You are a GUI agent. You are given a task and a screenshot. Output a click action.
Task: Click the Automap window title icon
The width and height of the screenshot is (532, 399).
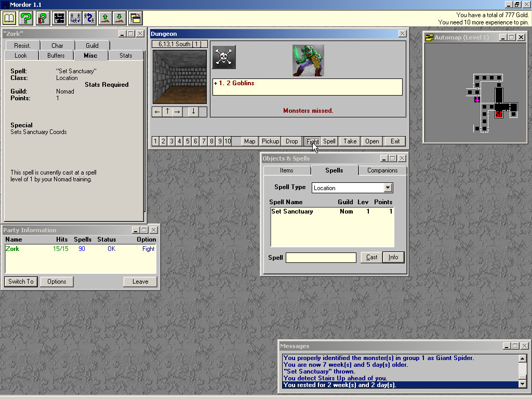click(x=429, y=37)
